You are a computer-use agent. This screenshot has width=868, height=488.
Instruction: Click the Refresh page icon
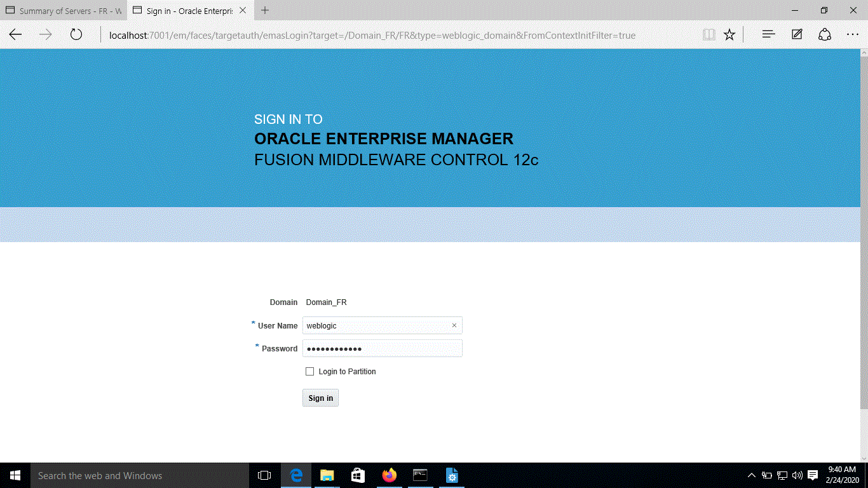(76, 35)
